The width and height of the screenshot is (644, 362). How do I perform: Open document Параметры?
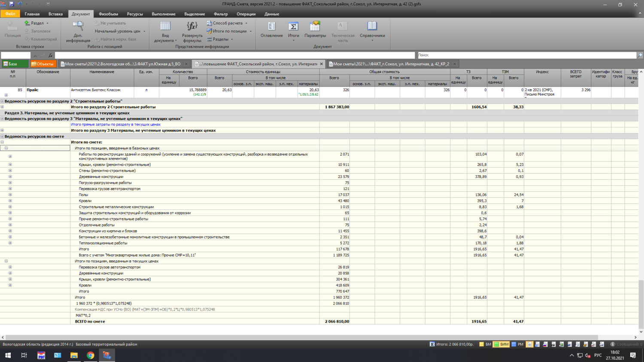coord(315,27)
